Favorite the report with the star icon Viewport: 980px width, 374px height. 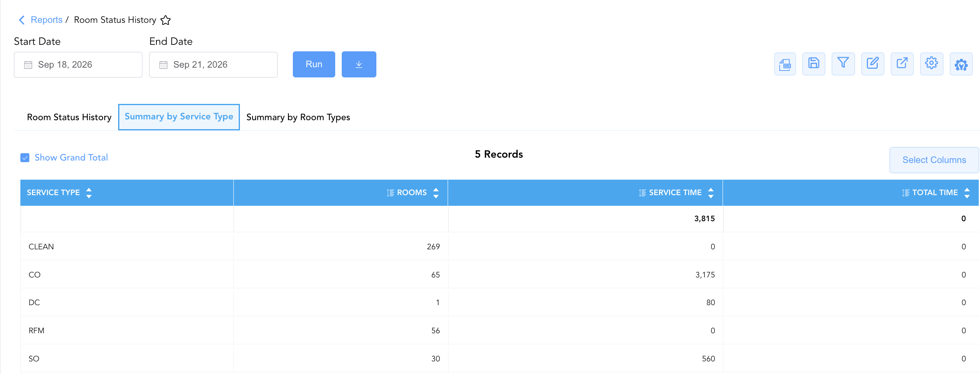pos(165,20)
